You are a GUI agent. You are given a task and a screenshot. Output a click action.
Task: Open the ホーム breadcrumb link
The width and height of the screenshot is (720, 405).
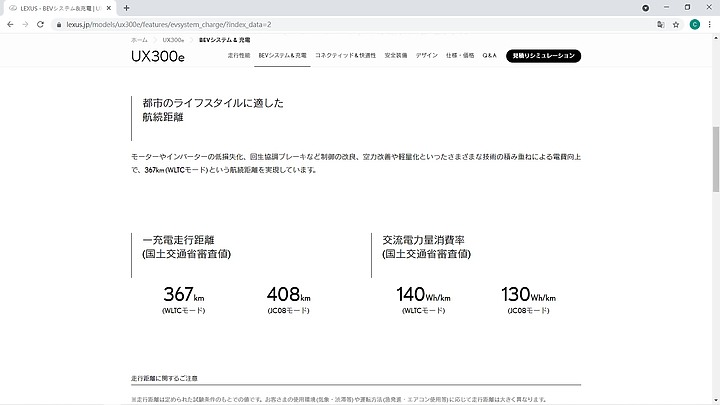tap(139, 40)
